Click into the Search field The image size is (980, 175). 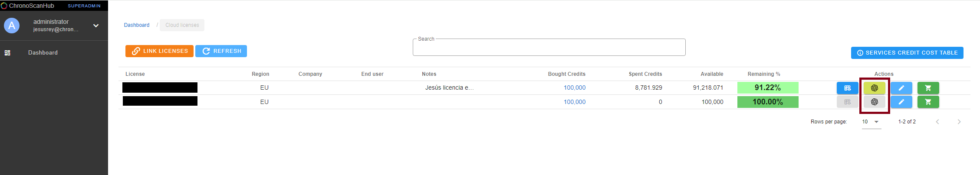point(549,48)
